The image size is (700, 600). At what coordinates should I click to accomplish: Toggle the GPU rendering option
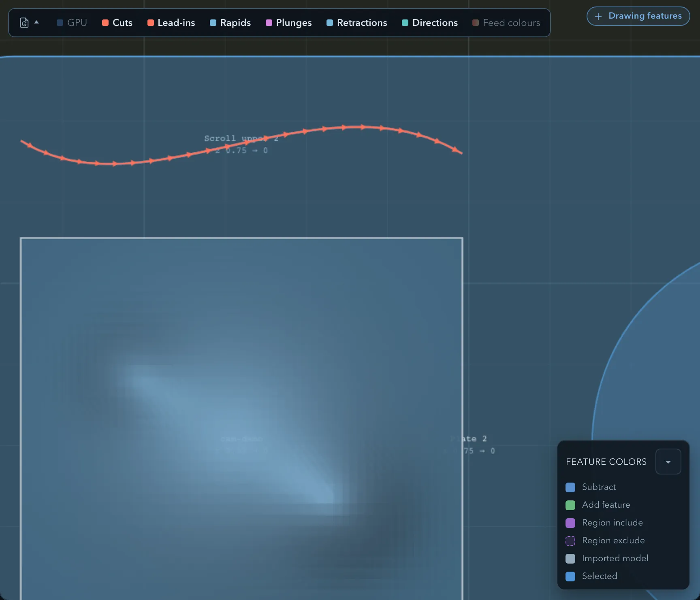(72, 23)
